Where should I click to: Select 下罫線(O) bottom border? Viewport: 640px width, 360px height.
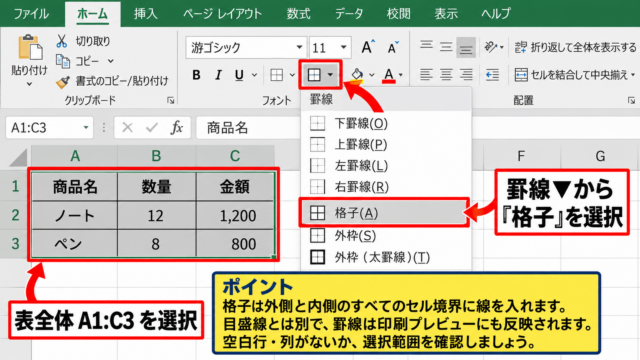click(386, 123)
